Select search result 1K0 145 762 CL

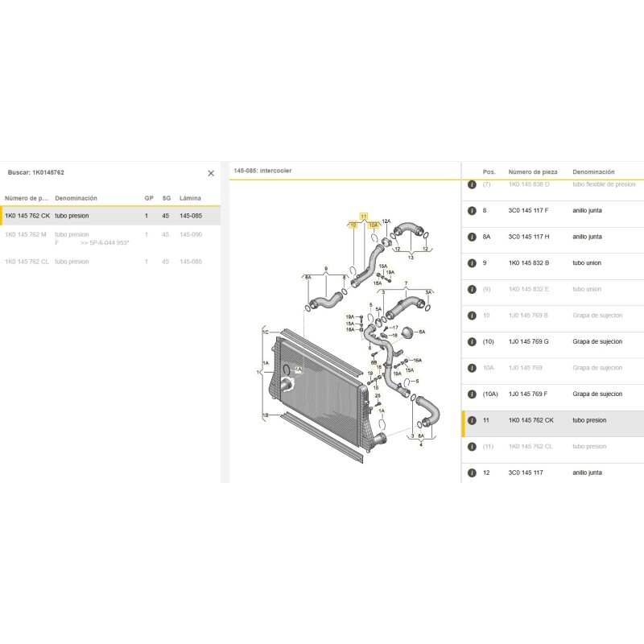110,262
